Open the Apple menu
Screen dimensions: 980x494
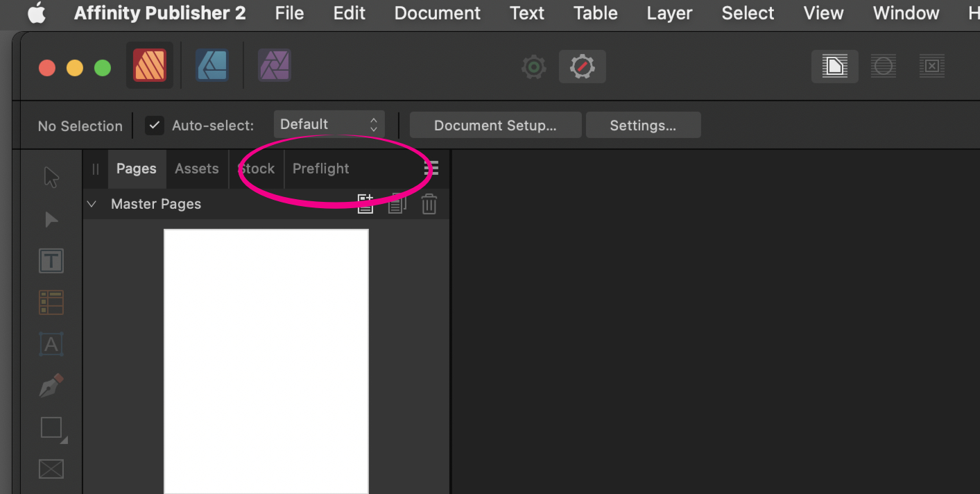click(37, 12)
